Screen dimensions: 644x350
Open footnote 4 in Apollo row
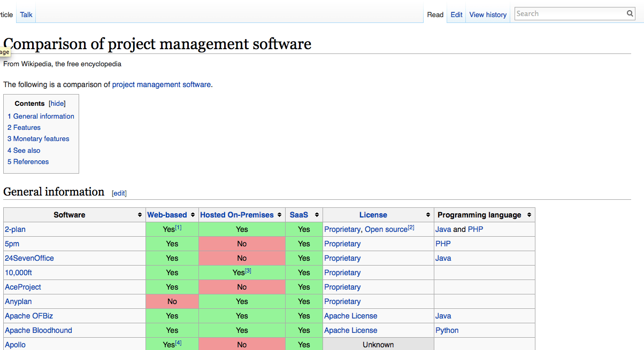(x=179, y=343)
